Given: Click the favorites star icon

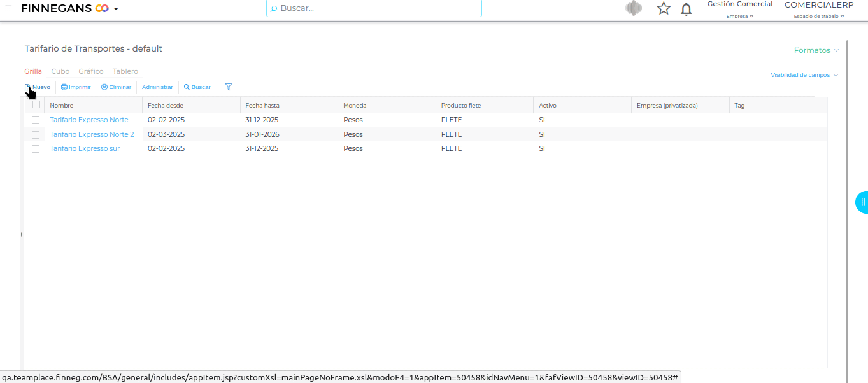Looking at the screenshot, I should [664, 8].
